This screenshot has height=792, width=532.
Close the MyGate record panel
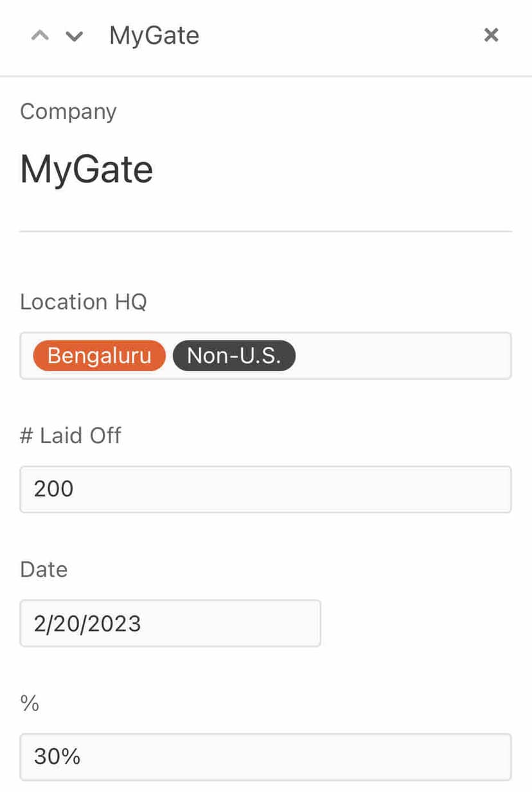491,35
